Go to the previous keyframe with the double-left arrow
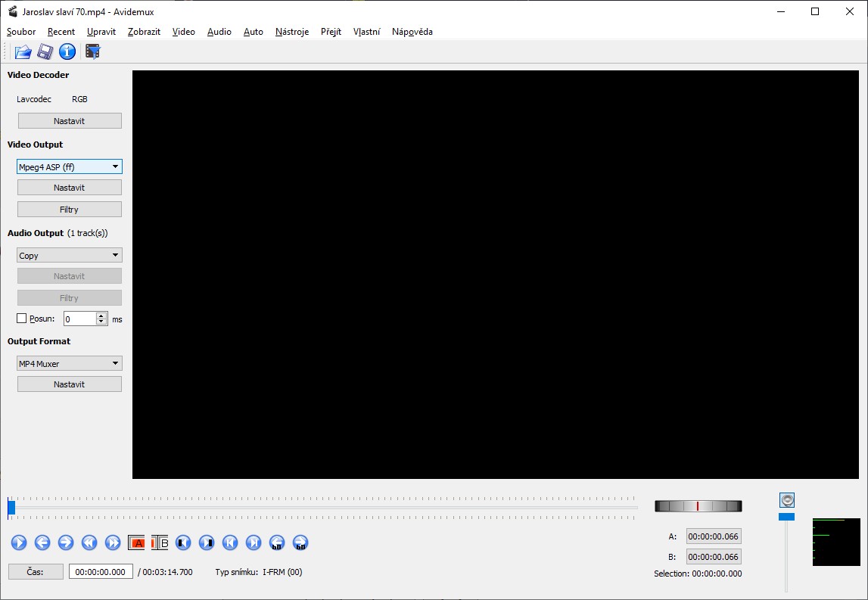This screenshot has height=600, width=868. (x=89, y=542)
